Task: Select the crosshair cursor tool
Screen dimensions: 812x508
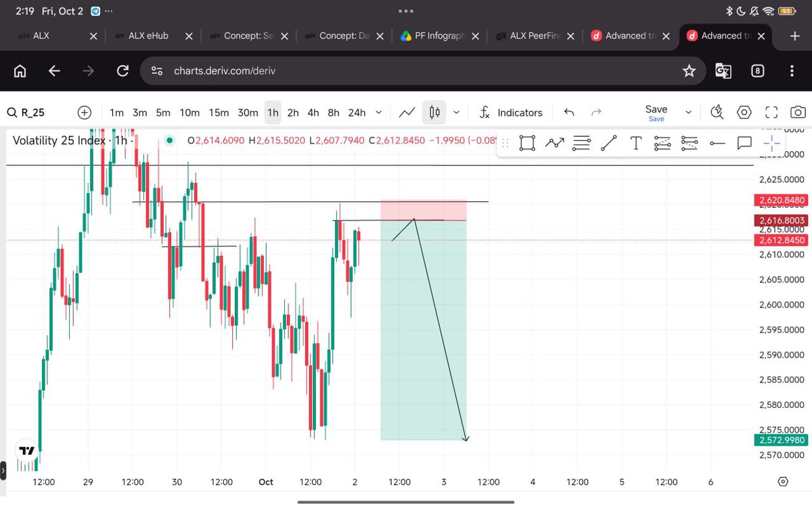Action: (772, 143)
